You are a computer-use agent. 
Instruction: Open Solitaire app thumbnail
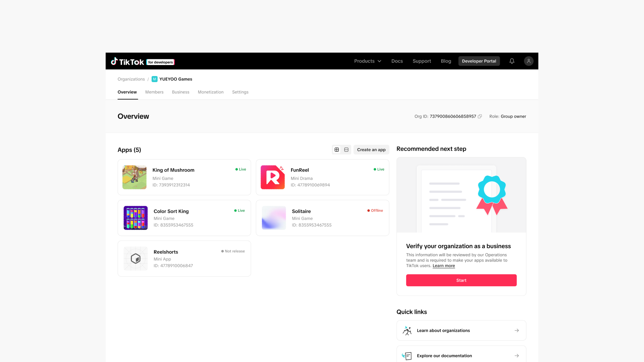tap(274, 218)
